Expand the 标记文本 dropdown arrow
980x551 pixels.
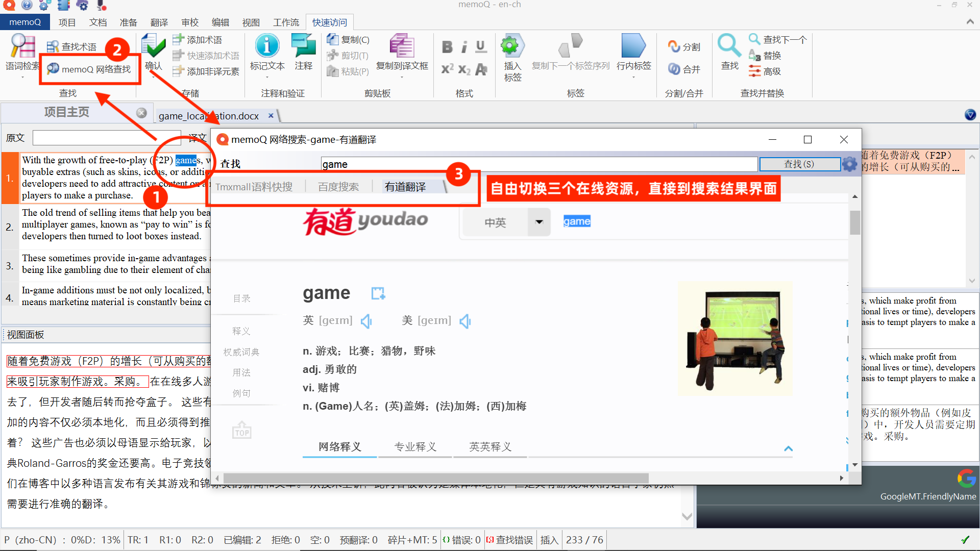point(267,78)
